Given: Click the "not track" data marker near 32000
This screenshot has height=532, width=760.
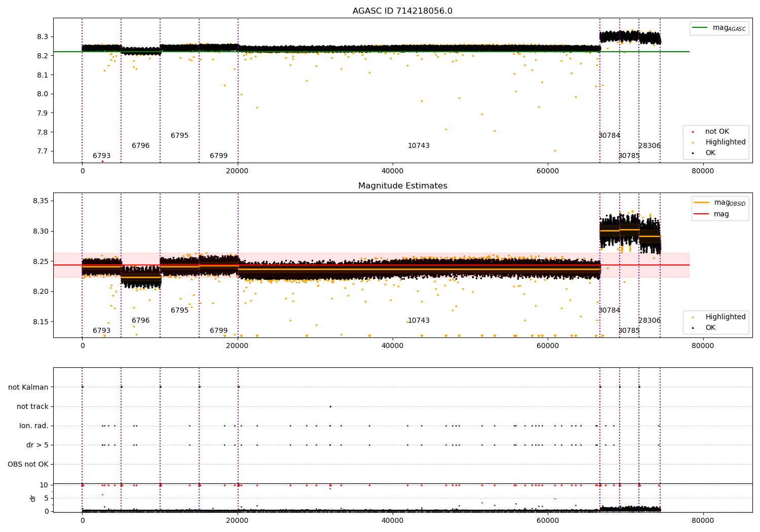Looking at the screenshot, I should (330, 406).
